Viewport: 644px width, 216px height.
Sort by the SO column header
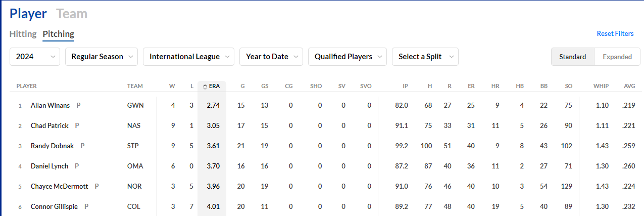[569, 86]
